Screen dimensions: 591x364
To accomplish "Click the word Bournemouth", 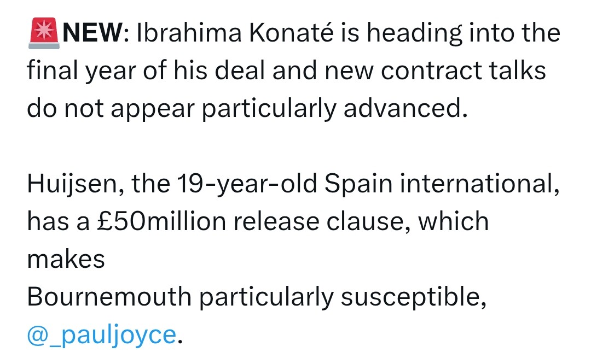I will (109, 297).
